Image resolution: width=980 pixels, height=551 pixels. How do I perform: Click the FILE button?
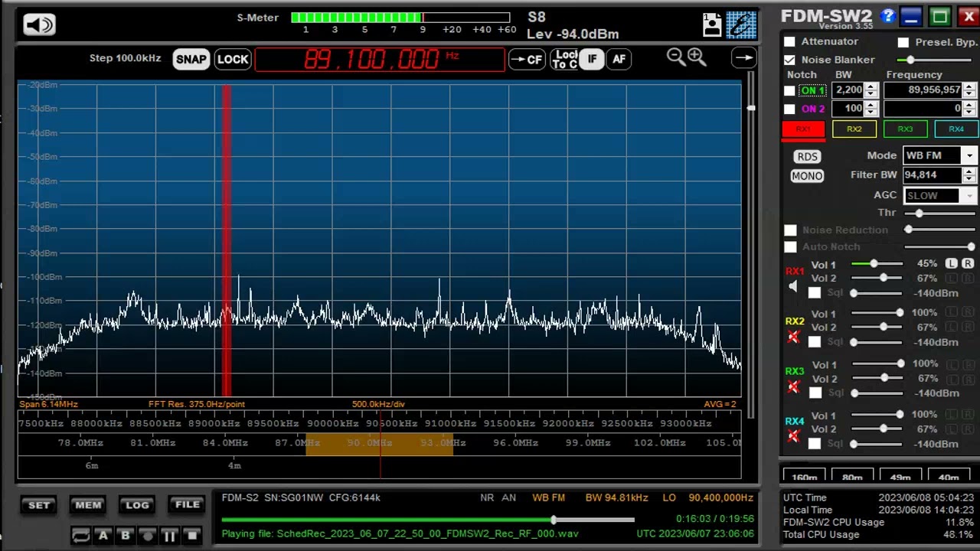click(188, 505)
